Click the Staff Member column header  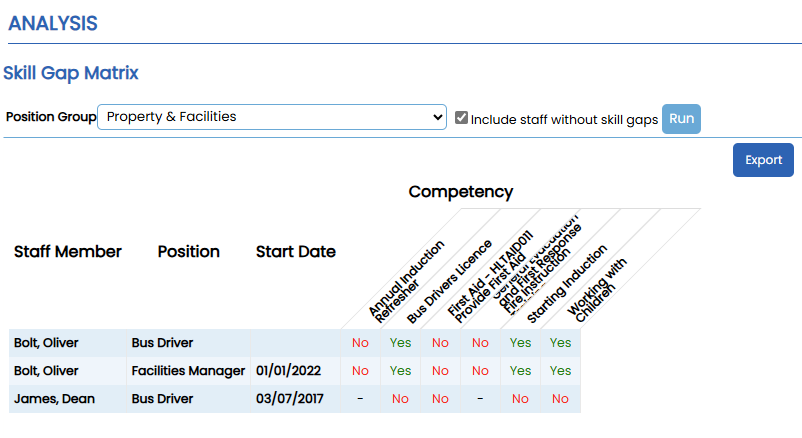click(68, 252)
